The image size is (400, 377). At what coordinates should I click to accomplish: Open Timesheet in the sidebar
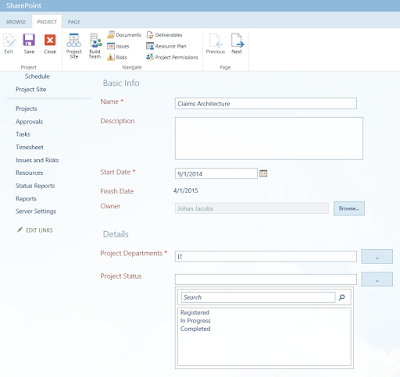pos(29,147)
